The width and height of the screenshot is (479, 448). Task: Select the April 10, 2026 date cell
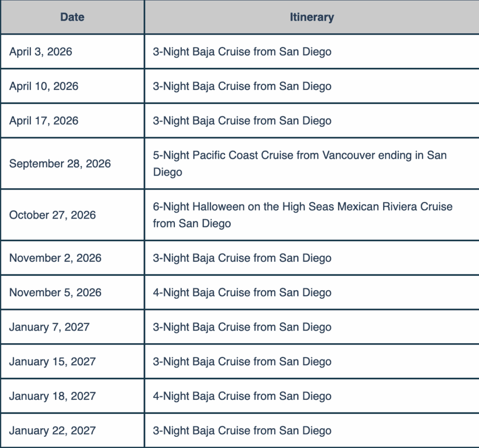coord(44,86)
